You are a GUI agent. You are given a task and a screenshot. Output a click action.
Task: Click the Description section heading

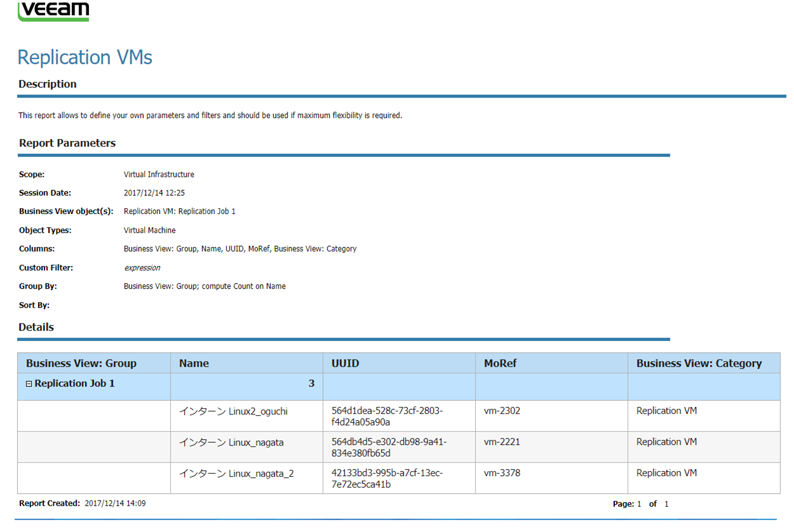tap(48, 84)
